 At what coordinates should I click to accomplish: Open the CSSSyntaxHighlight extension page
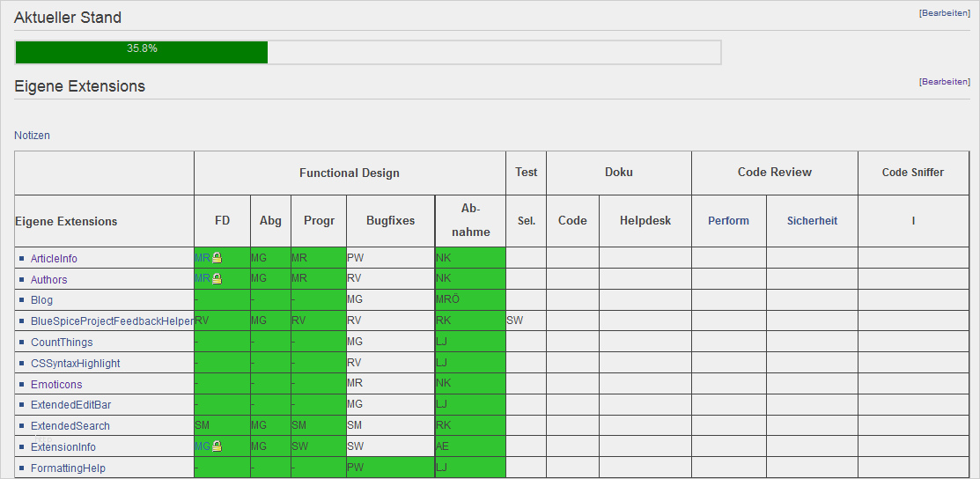75,364
